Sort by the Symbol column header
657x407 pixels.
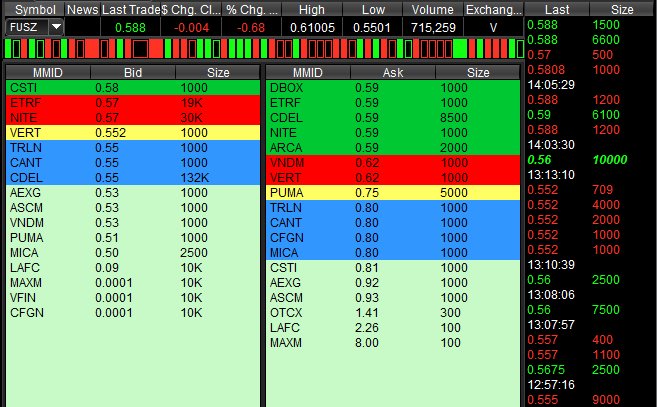pos(35,9)
